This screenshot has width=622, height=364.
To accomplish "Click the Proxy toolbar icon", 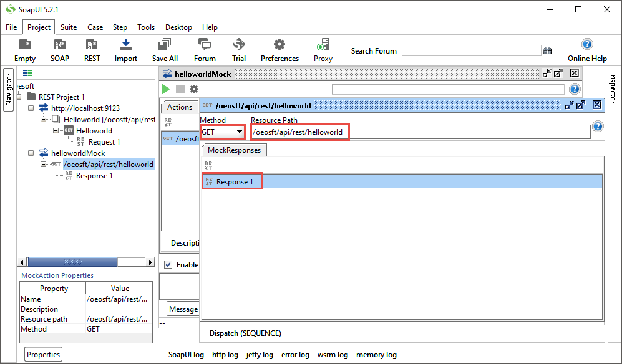I will coord(323,50).
